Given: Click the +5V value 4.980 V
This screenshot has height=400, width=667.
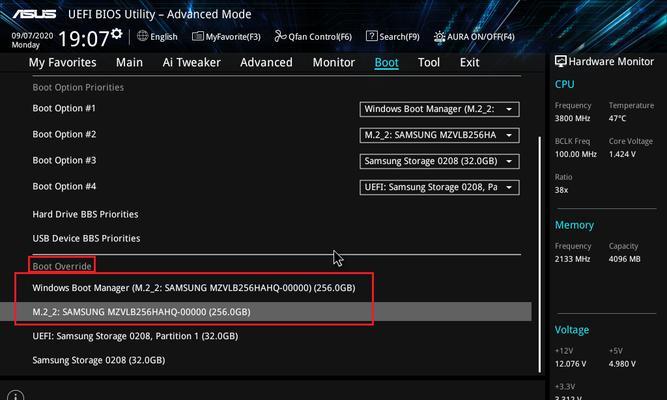Looking at the screenshot, I should 622,364.
